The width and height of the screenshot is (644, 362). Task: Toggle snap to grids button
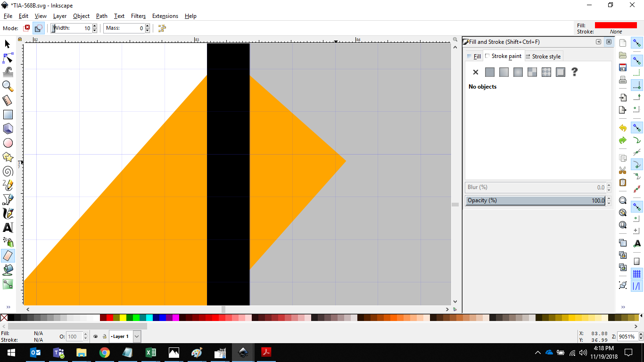tap(637, 274)
